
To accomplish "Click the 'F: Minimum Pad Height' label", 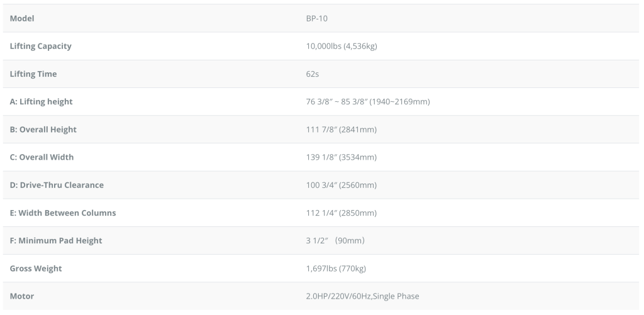I will (x=56, y=240).
